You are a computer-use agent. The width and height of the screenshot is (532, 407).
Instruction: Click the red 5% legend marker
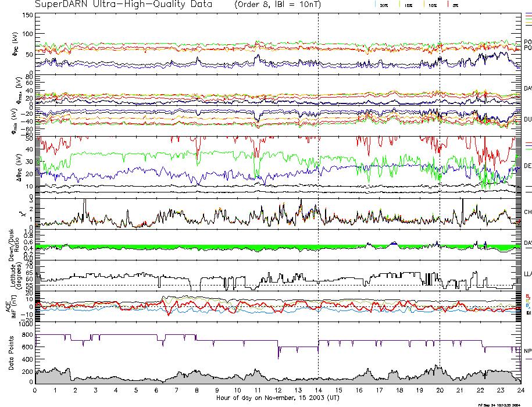pos(448,5)
